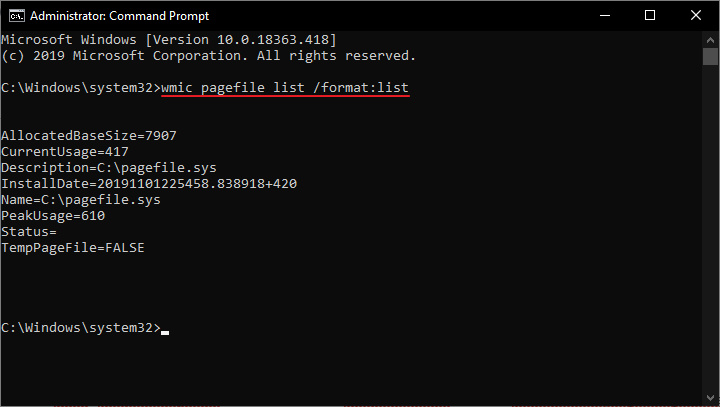
Task: Click the Microsoft Windows version line
Action: (x=169, y=40)
